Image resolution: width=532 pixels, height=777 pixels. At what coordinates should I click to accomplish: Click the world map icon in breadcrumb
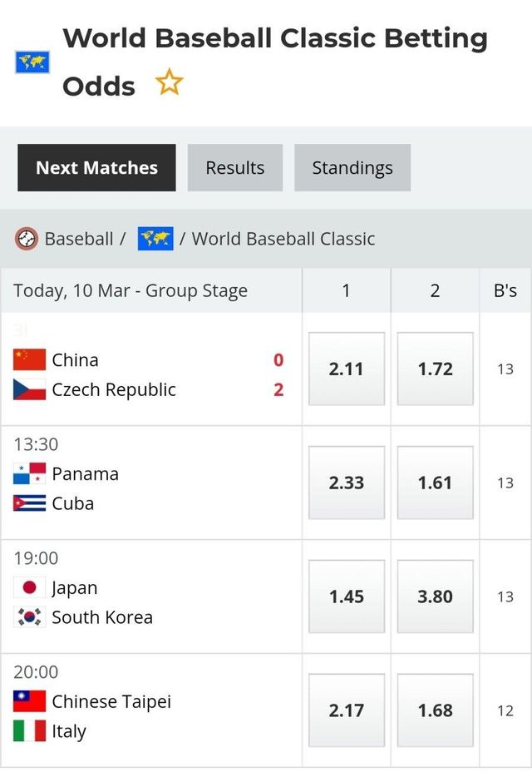[x=155, y=239]
